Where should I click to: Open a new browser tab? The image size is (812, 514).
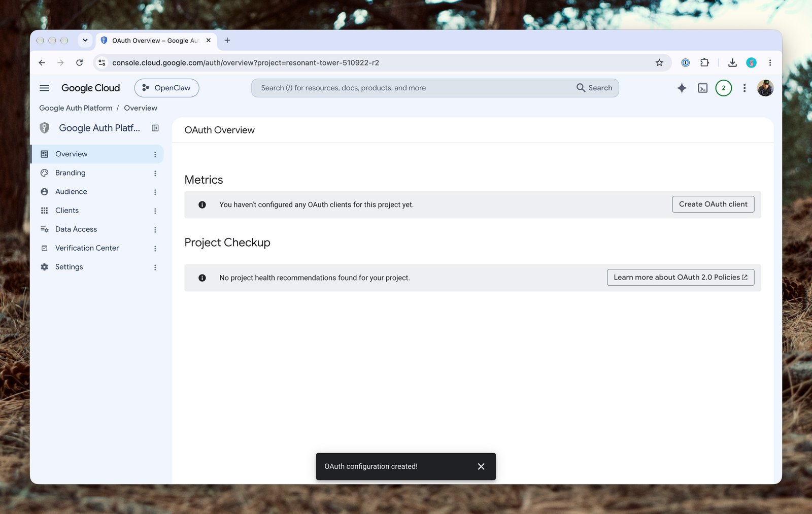[x=227, y=40]
